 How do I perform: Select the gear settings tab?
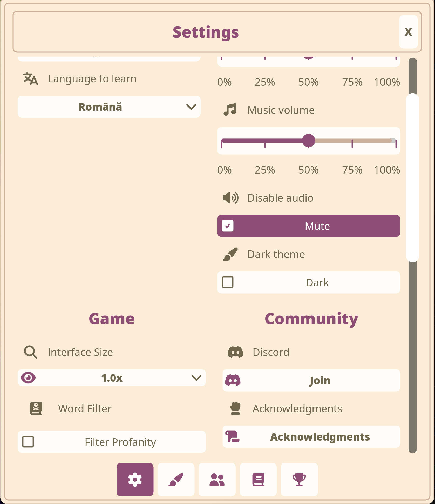tap(135, 480)
